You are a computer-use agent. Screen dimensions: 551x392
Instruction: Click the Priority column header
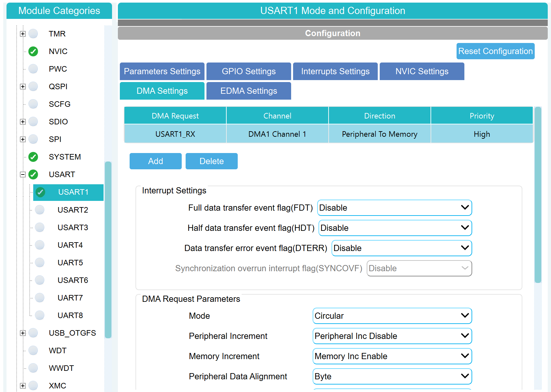[x=482, y=116]
